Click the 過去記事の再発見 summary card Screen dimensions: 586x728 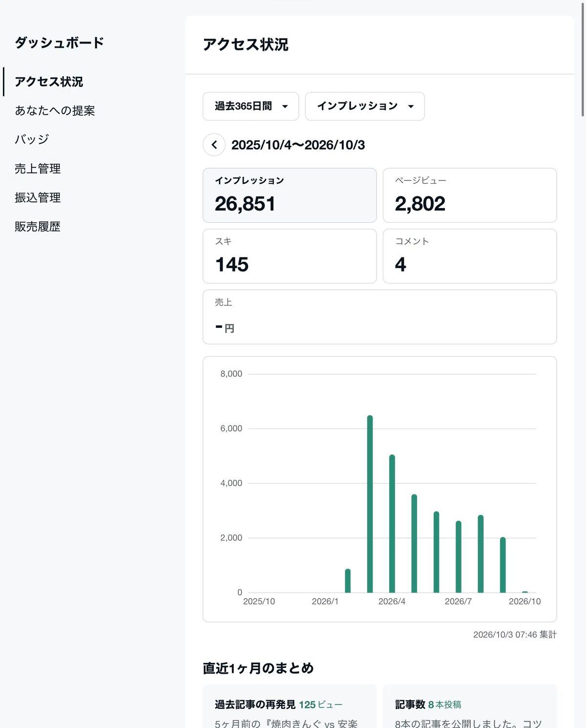[290, 707]
